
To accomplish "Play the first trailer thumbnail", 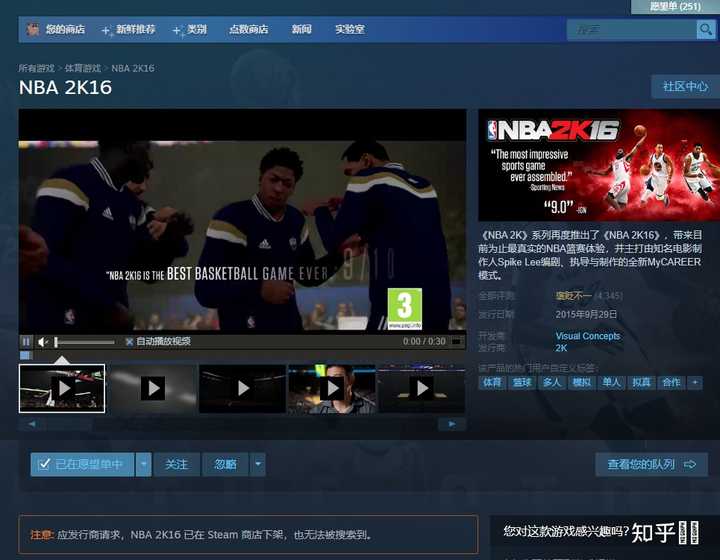I will (x=62, y=388).
